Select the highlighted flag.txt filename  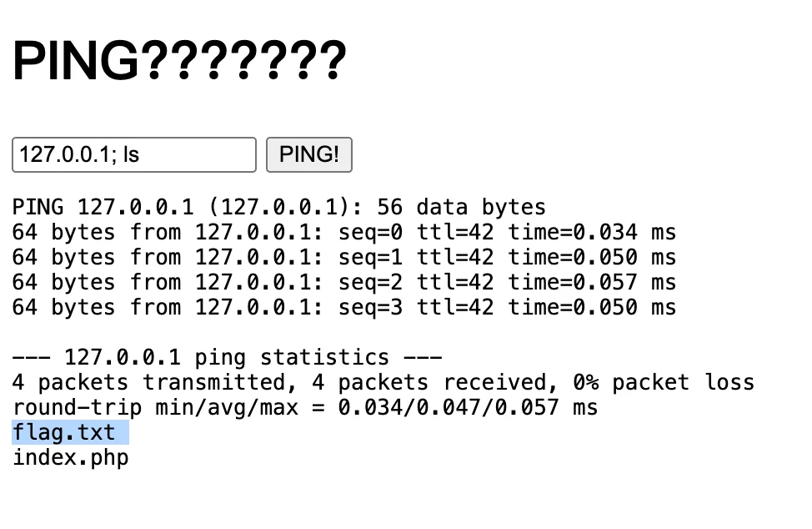[x=64, y=433]
